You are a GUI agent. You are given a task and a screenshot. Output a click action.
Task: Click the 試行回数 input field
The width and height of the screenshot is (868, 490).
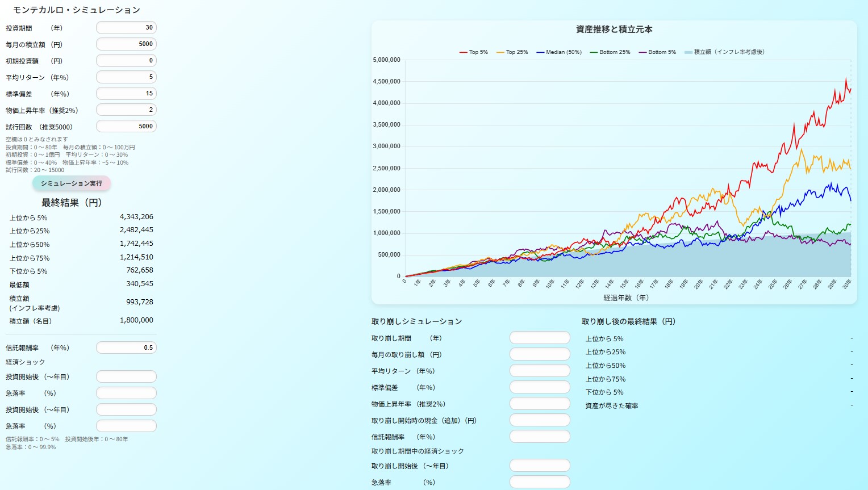126,127
